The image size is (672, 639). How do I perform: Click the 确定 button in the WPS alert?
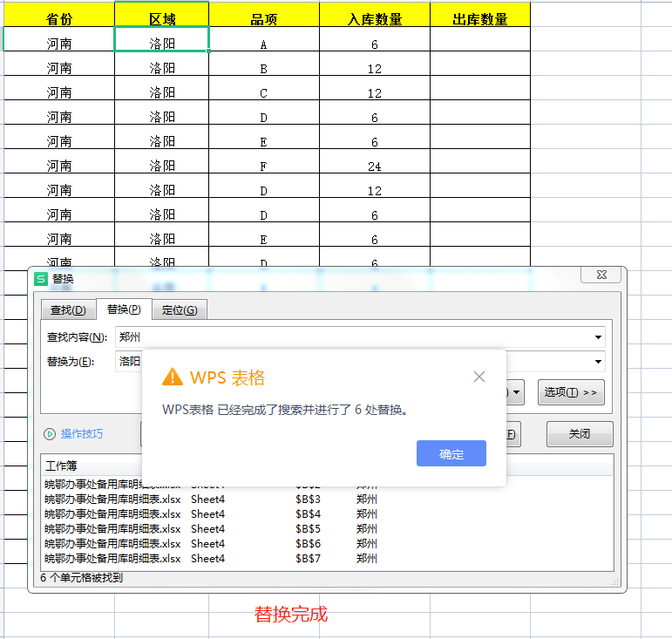click(x=451, y=453)
